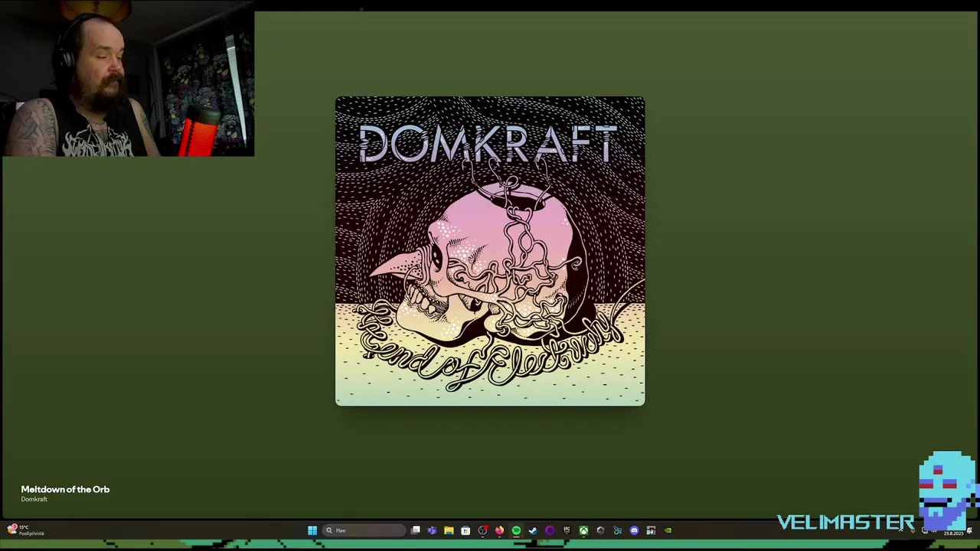
Task: Open the Xbox app from the taskbar
Action: pyautogui.click(x=583, y=530)
